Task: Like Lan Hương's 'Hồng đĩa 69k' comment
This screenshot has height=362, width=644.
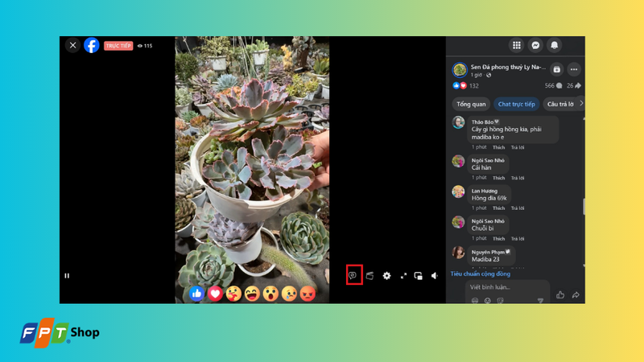Action: click(x=498, y=208)
